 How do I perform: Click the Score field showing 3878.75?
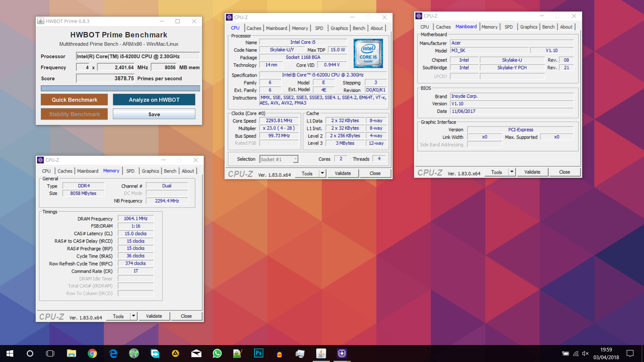[105, 78]
